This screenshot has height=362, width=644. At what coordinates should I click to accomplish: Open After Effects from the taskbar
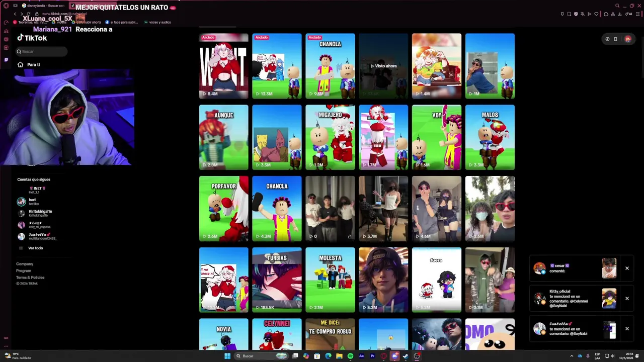point(361,356)
